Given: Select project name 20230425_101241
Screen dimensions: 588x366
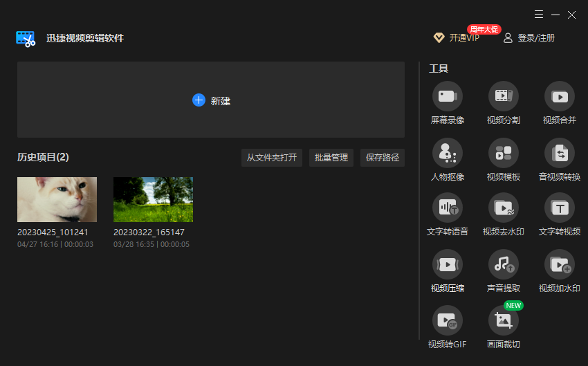Looking at the screenshot, I should coord(53,232).
